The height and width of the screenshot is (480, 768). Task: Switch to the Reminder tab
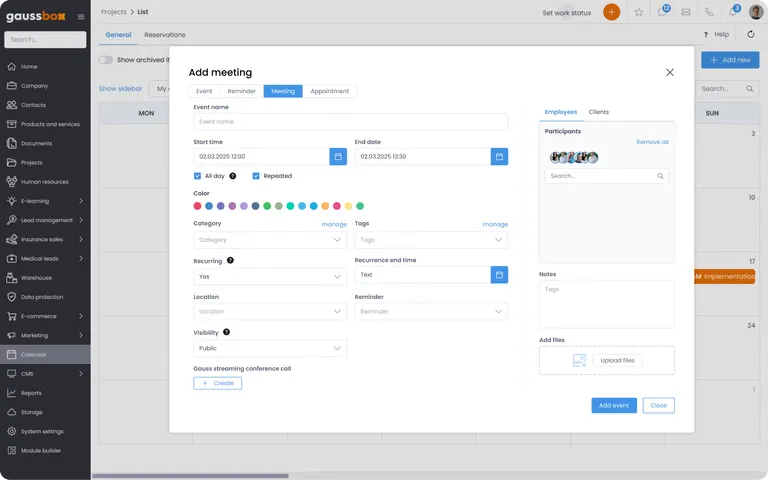(x=241, y=91)
